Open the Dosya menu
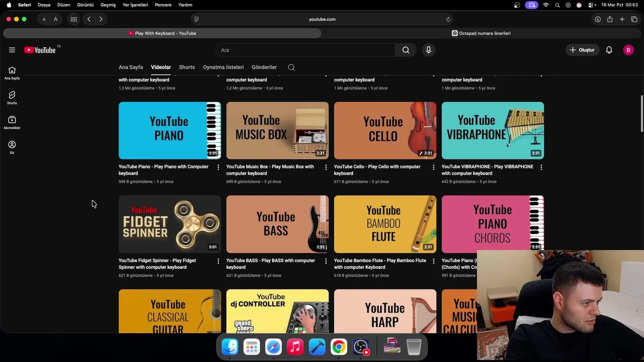Screen dimensions: 644x362 pyautogui.click(x=44, y=5)
